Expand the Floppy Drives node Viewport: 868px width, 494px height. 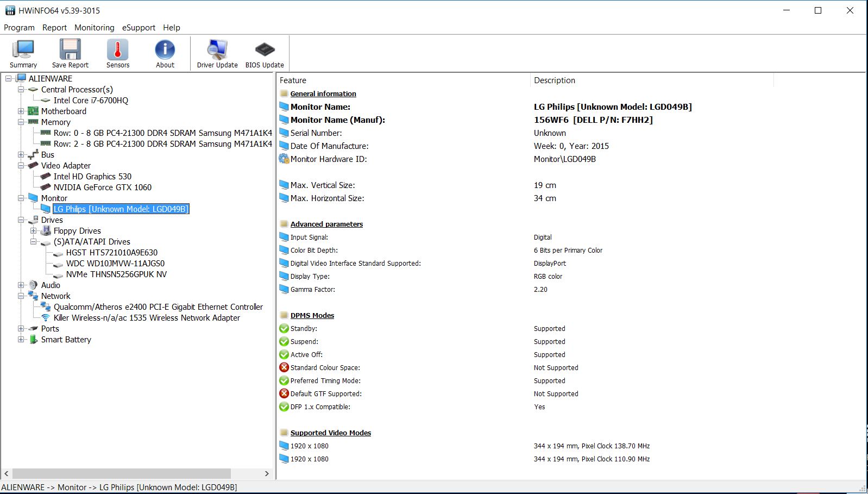[x=33, y=230]
